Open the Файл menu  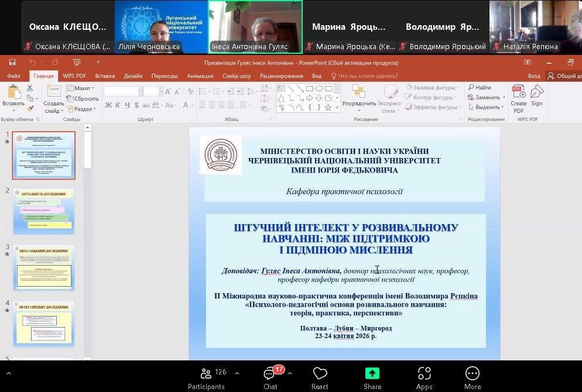13,76
